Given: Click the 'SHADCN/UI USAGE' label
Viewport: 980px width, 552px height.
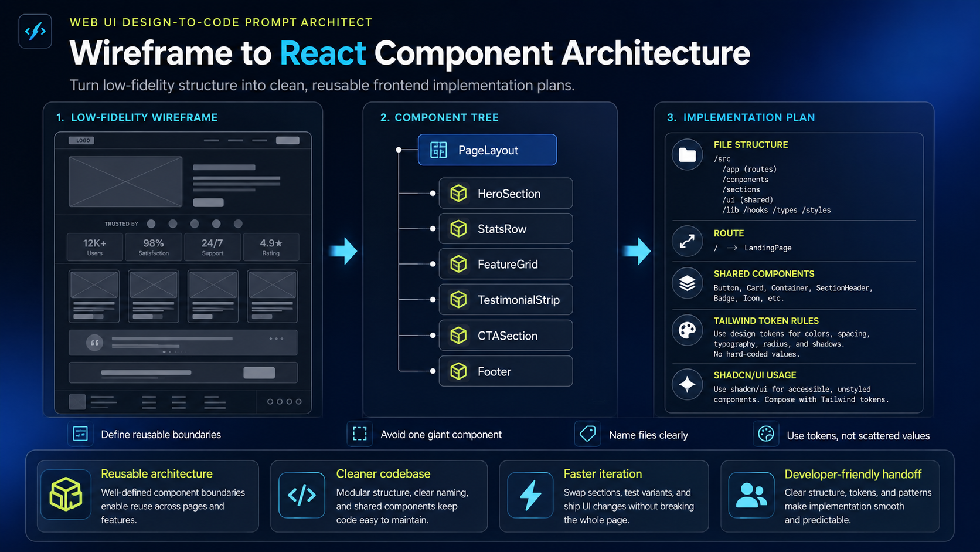Looking at the screenshot, I should pyautogui.click(x=755, y=375).
